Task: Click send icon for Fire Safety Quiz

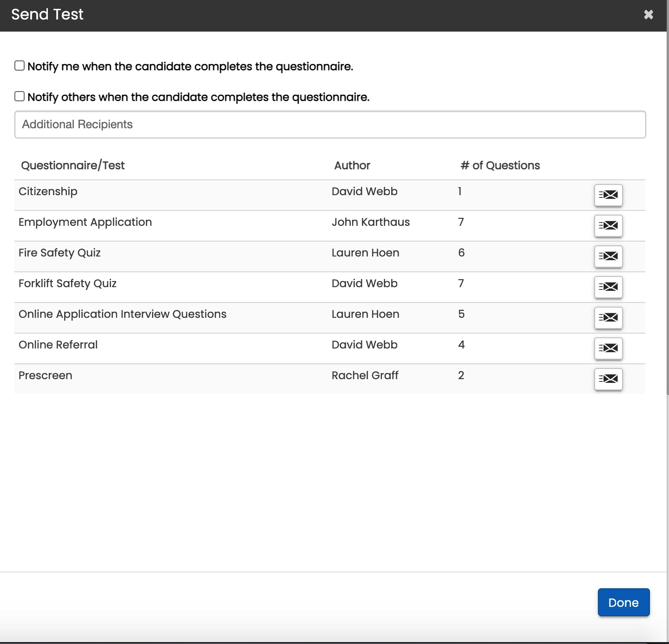Action: (x=608, y=256)
